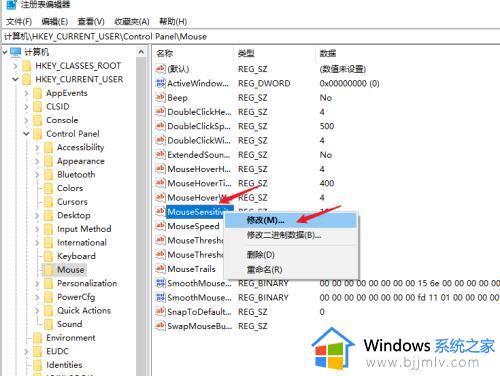The width and height of the screenshot is (500, 376).
Task: Select the PowerCfg tree key
Action: (76, 297)
